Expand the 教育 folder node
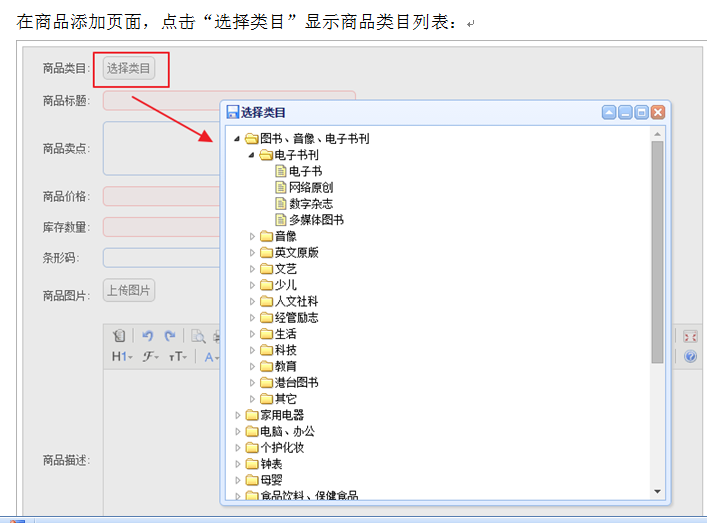707x523 pixels. pos(252,367)
